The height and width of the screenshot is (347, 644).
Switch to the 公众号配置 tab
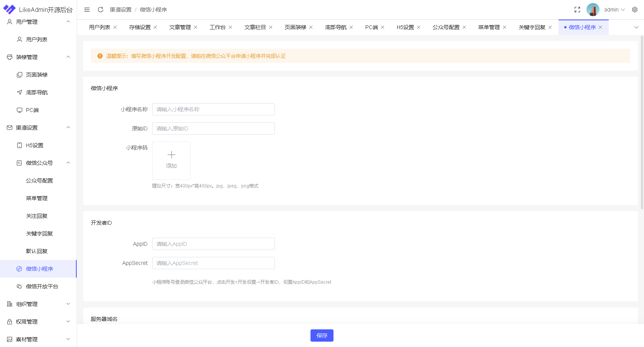(446, 27)
